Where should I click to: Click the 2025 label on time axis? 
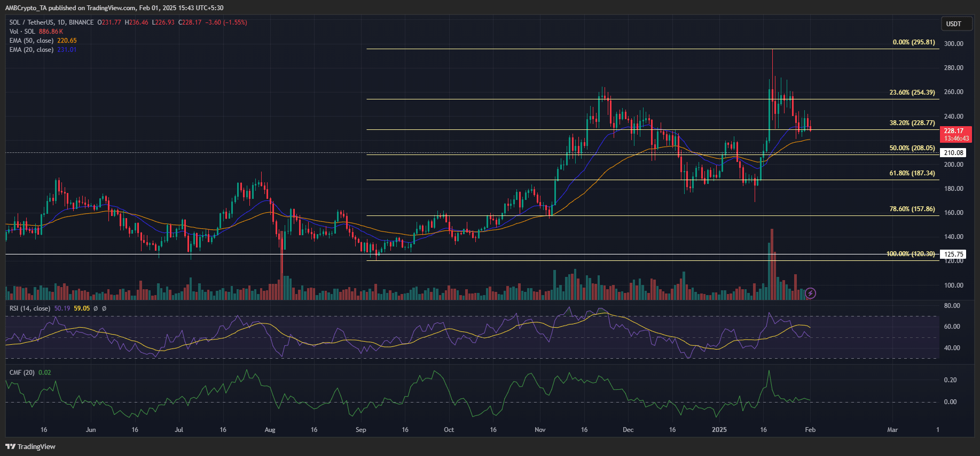(719, 430)
